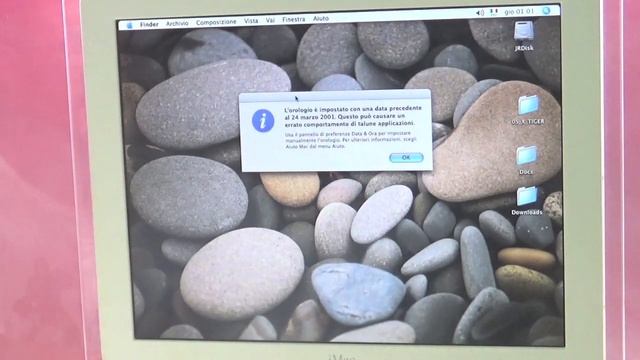
Task: Open Spotlight search icon
Action: (x=546, y=11)
